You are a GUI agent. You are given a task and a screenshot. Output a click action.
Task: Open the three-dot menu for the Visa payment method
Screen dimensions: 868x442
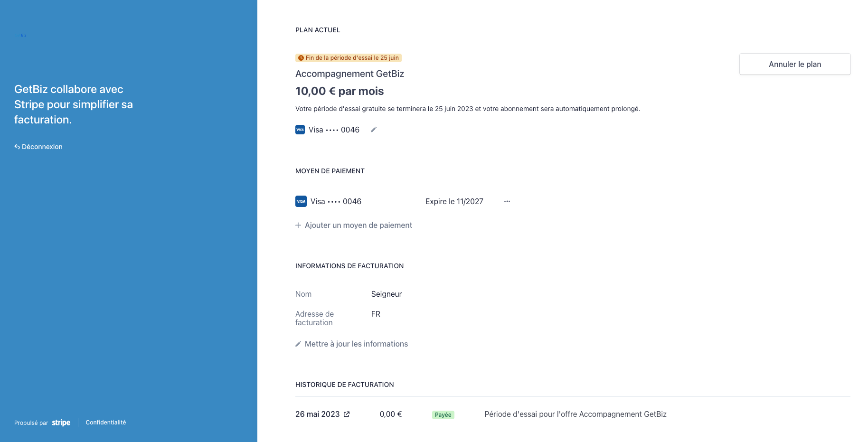(507, 201)
